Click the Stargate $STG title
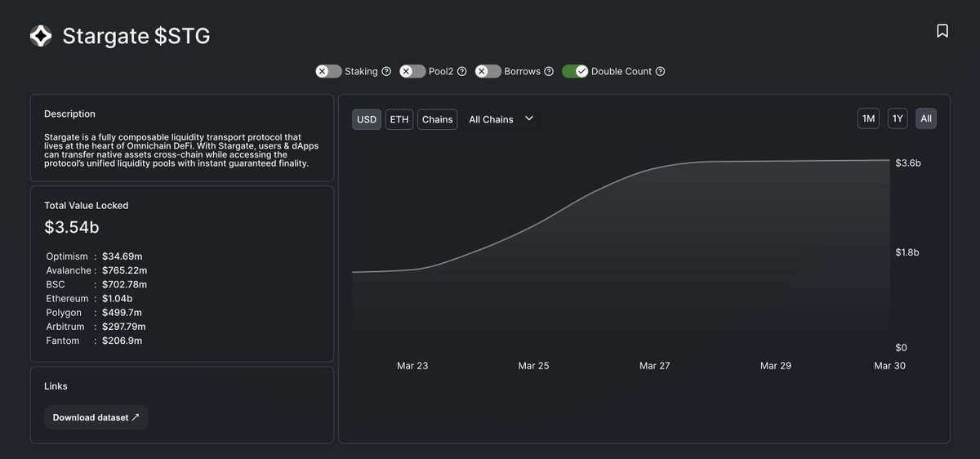 pyautogui.click(x=136, y=36)
